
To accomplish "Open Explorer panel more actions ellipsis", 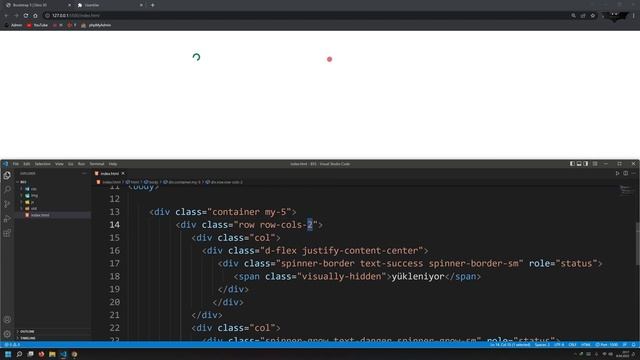I will [84, 173].
